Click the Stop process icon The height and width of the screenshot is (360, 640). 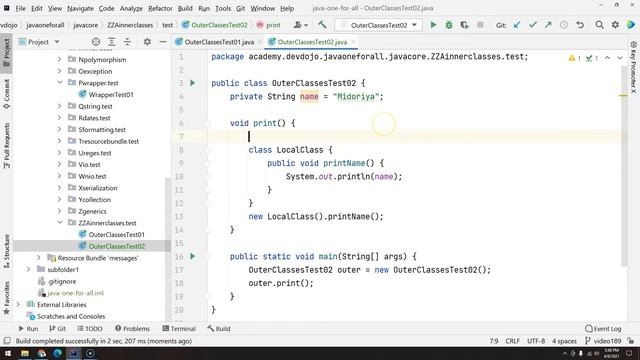click(x=480, y=25)
